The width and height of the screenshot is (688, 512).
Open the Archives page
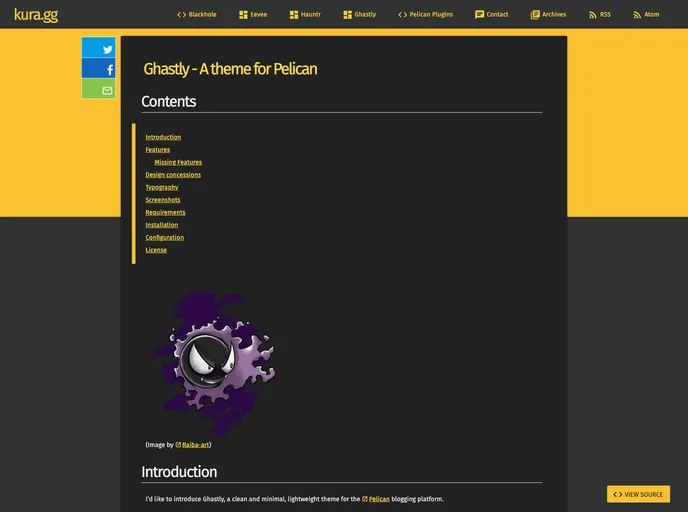(x=548, y=14)
